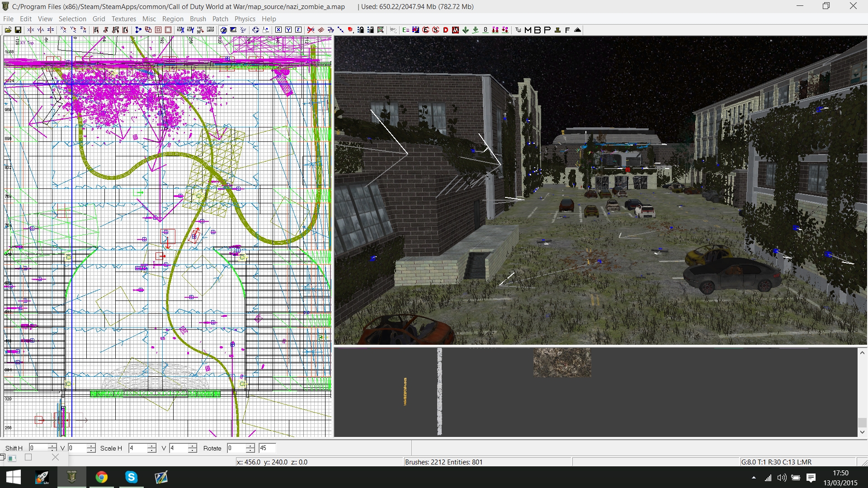Click the crossed-out N filter icon
This screenshot has width=868, height=488.
[455, 30]
